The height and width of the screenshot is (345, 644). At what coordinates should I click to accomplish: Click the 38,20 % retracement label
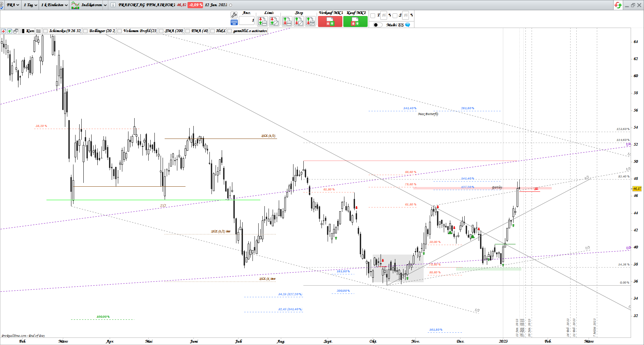pos(41,126)
